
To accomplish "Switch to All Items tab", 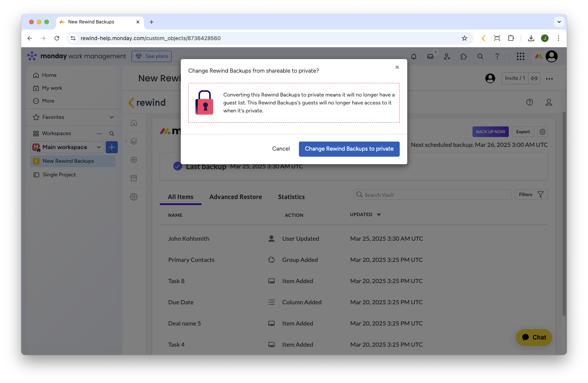I will [181, 197].
